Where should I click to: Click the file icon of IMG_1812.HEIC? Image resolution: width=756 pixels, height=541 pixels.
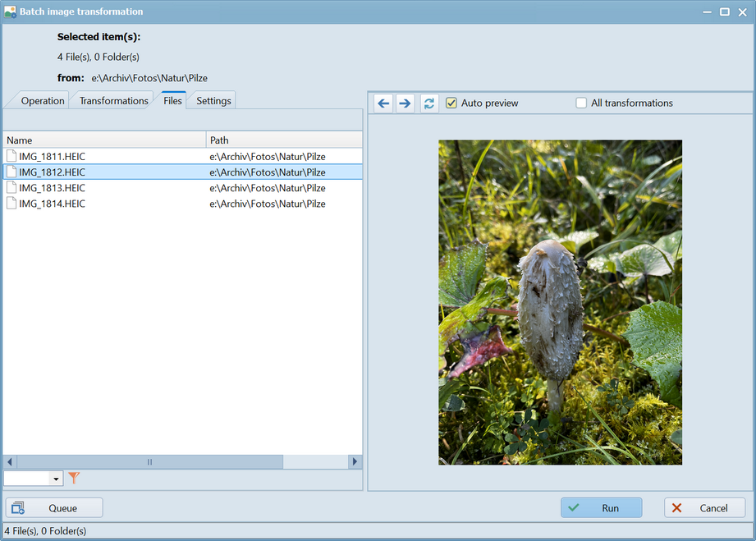click(x=11, y=172)
